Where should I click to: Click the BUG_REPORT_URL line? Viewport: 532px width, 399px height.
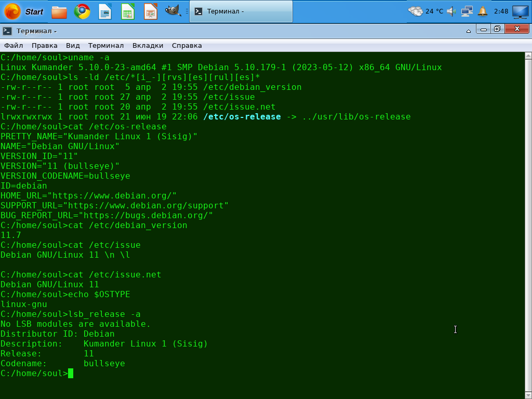[107, 216]
